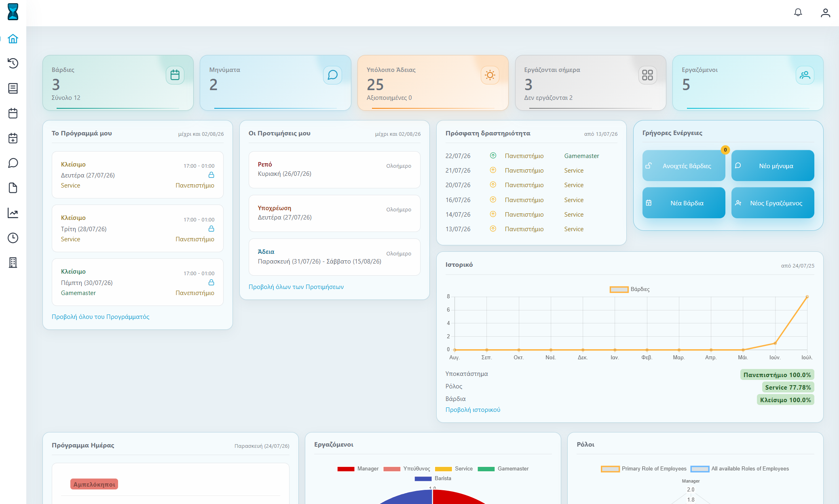
Task: Click the people icon on the Εργαζόμενοι card
Action: coord(805,75)
